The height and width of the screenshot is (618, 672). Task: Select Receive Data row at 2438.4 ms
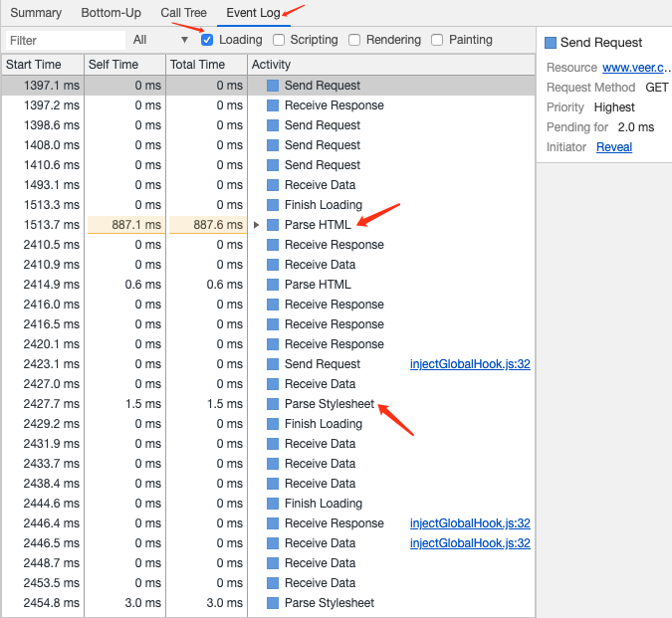click(x=268, y=484)
